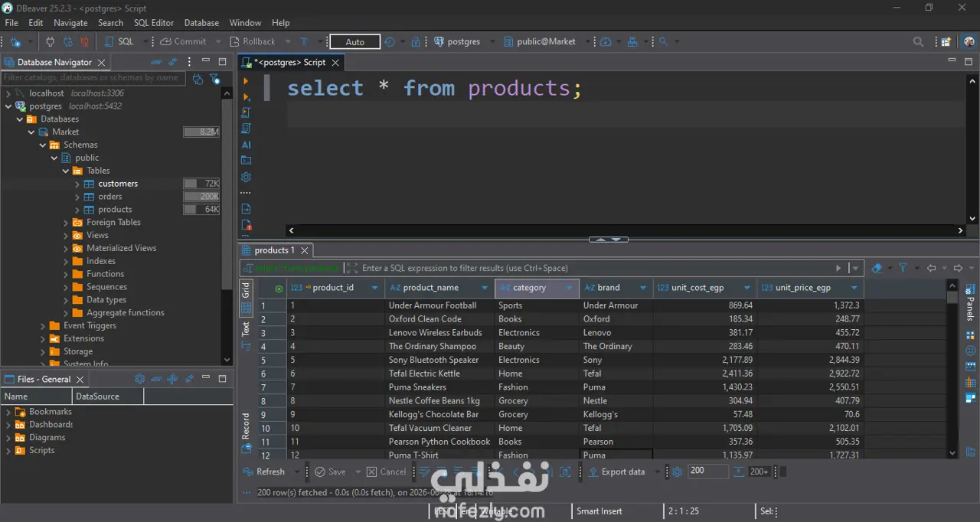Open the public@Market schema selector

click(x=540, y=41)
